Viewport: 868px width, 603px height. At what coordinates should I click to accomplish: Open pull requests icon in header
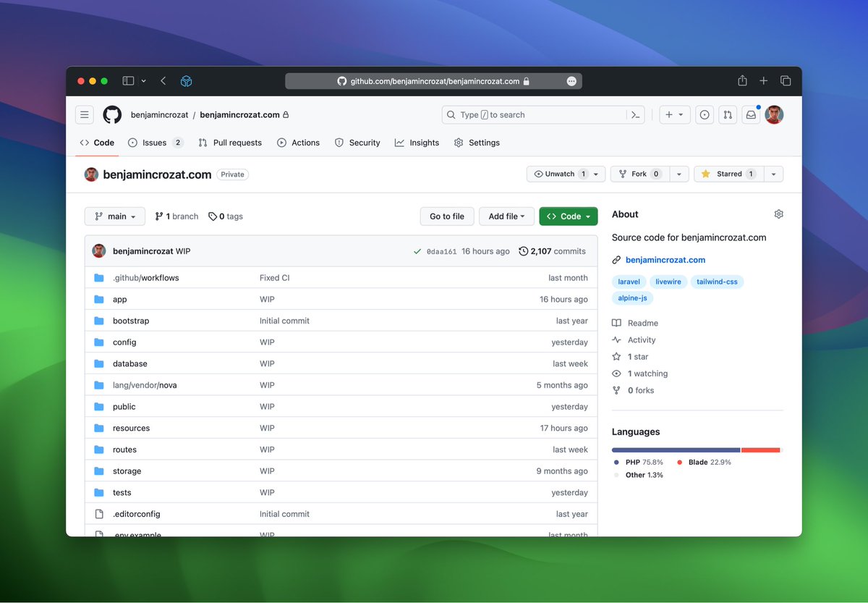pyautogui.click(x=728, y=114)
